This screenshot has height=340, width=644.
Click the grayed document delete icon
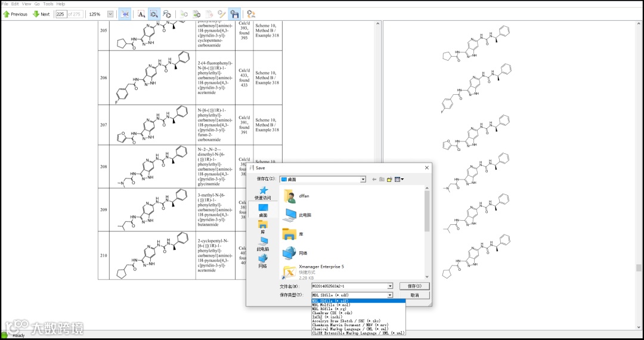click(209, 14)
